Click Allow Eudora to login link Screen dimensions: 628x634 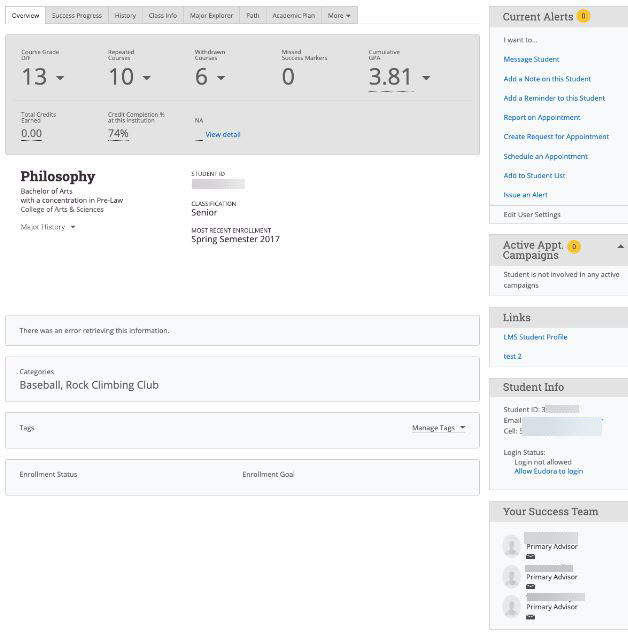[548, 471]
